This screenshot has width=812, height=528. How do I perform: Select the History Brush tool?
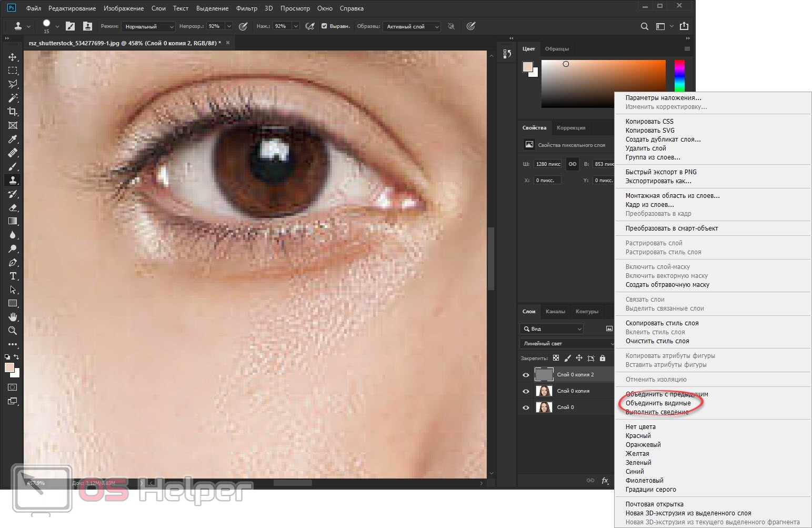13,194
